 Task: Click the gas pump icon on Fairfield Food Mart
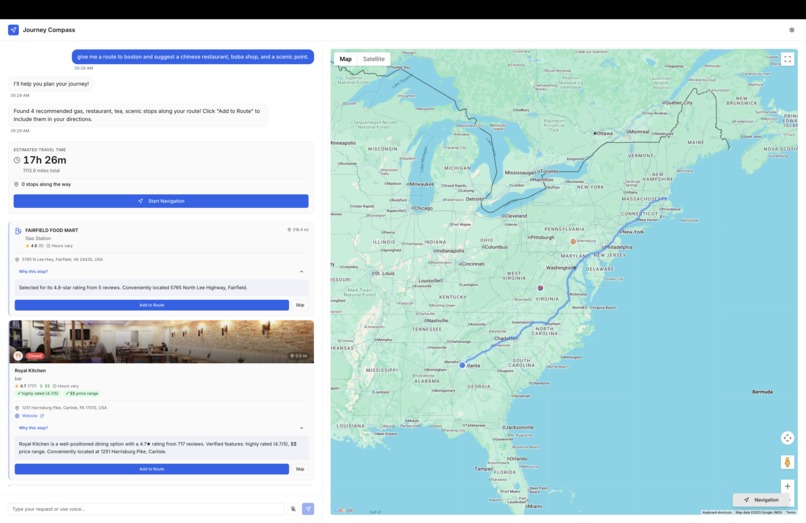(x=18, y=231)
